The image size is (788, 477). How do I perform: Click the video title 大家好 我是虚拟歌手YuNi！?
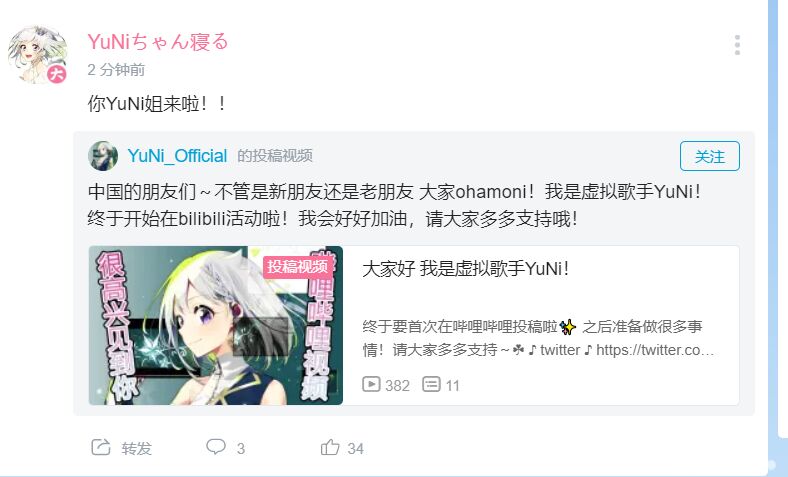466,268
